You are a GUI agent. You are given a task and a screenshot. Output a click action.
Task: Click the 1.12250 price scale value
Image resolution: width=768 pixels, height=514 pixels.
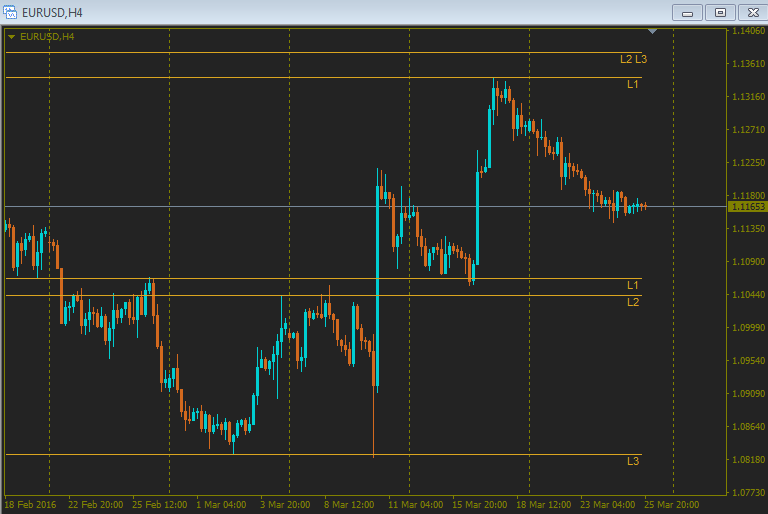tap(748, 163)
